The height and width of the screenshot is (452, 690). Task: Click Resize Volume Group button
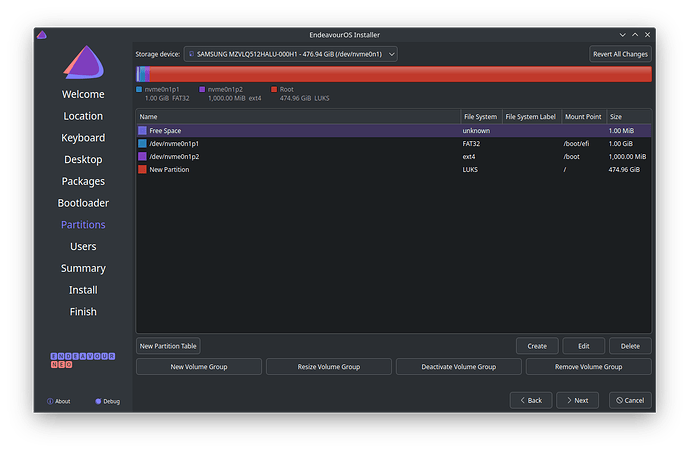[329, 367]
